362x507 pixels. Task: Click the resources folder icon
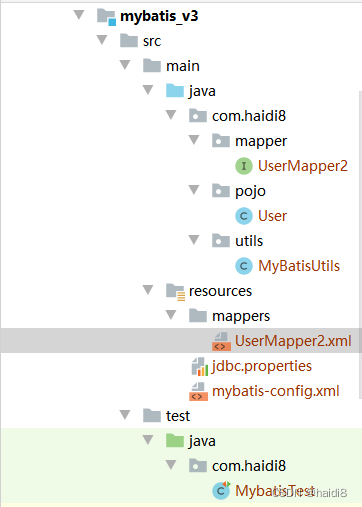175,292
